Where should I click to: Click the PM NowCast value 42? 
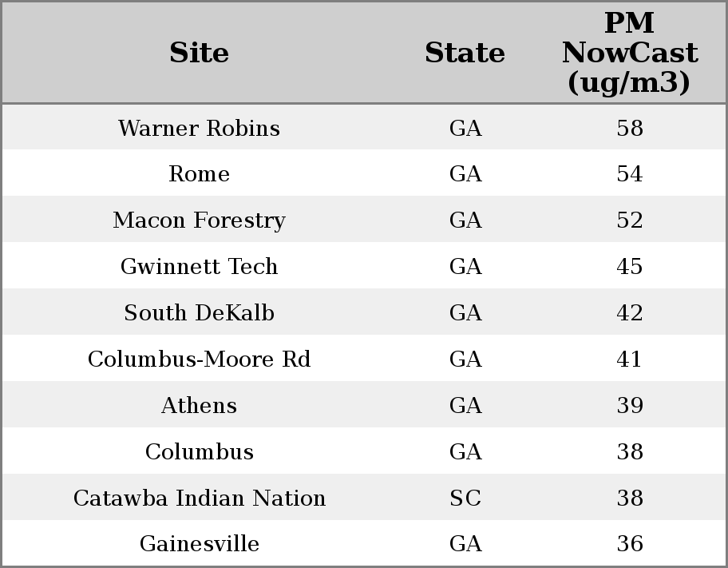[x=629, y=313]
